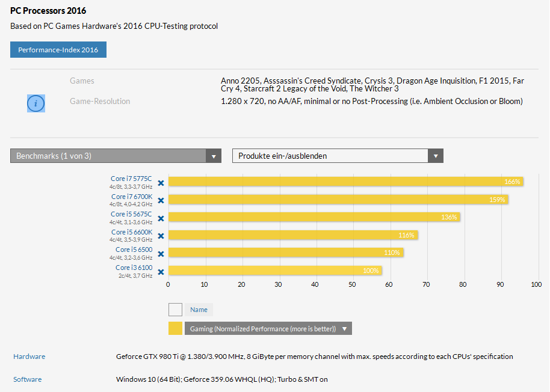Open the Core i3 6100 product link

pyautogui.click(x=134, y=268)
